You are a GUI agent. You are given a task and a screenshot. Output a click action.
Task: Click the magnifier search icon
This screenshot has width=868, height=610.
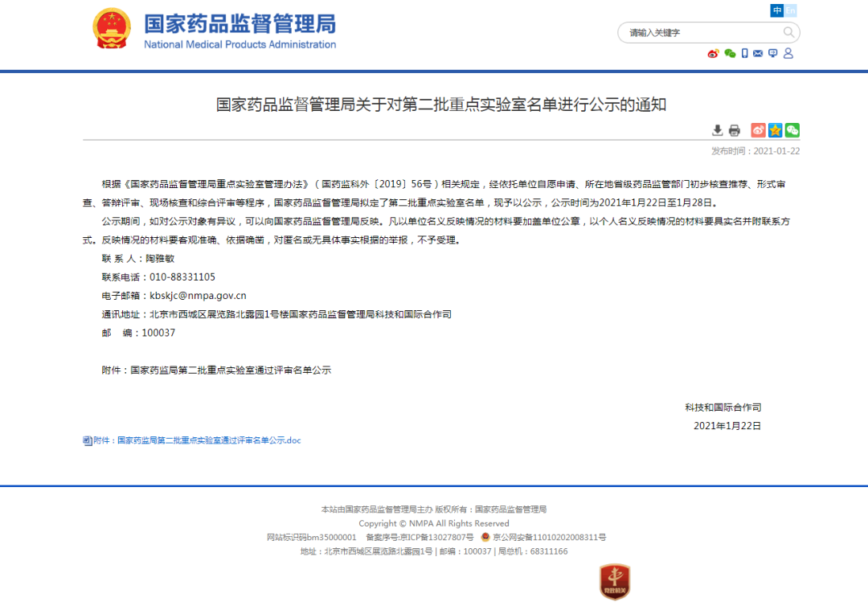pyautogui.click(x=788, y=33)
